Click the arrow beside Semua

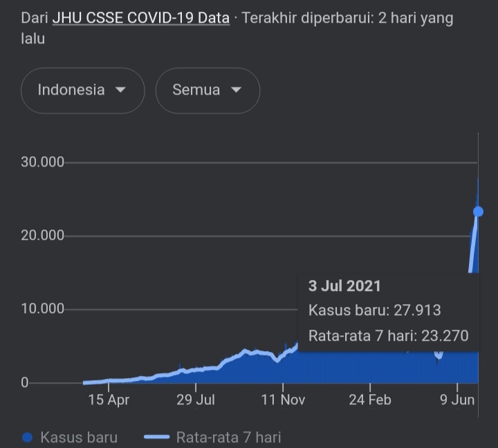click(236, 91)
